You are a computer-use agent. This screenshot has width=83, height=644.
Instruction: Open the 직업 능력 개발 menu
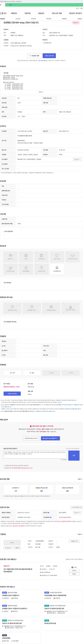[57, 13]
